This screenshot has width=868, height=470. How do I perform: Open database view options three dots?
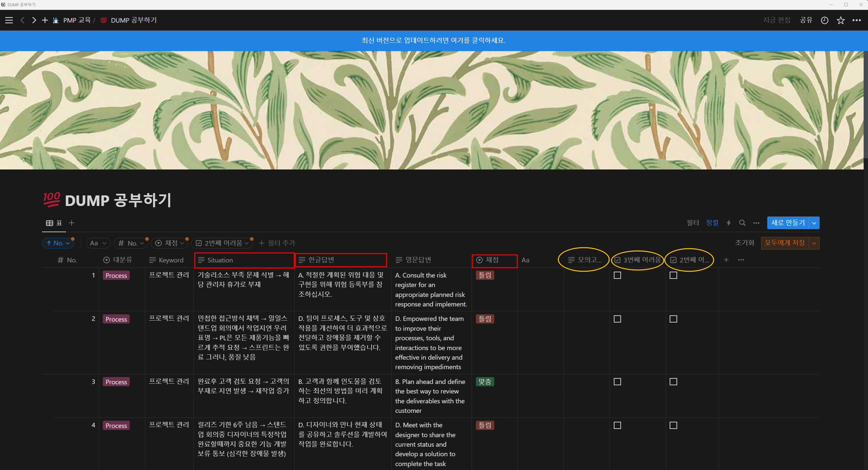pos(756,223)
